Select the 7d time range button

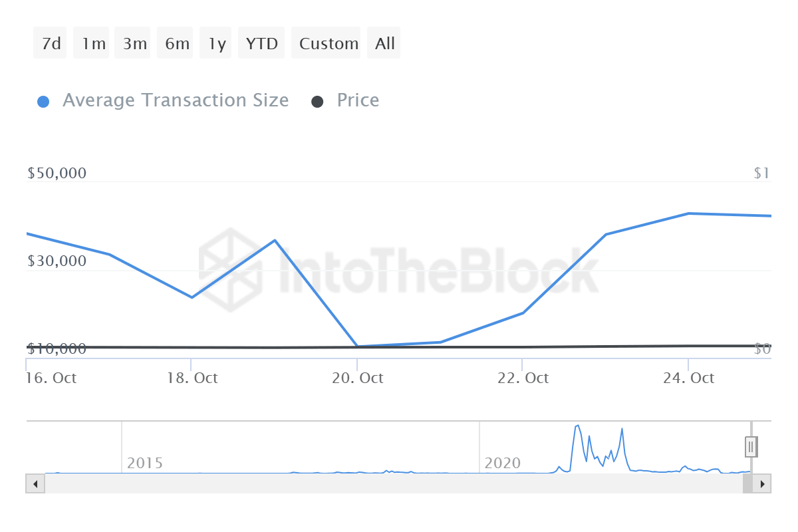coord(51,44)
